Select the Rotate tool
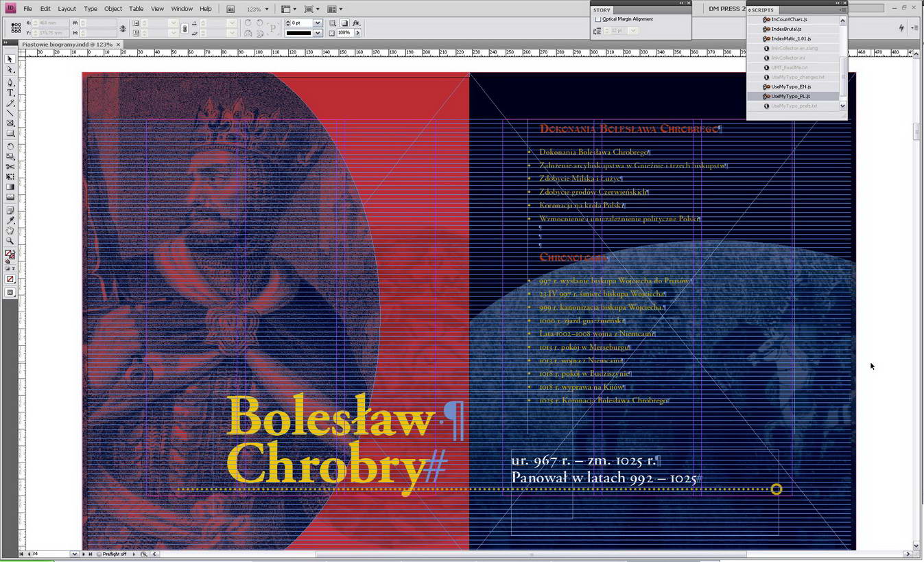This screenshot has width=924, height=562. tap(10, 146)
